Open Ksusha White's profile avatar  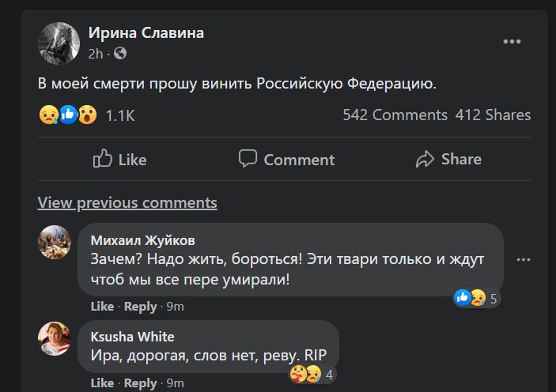tap(55, 338)
